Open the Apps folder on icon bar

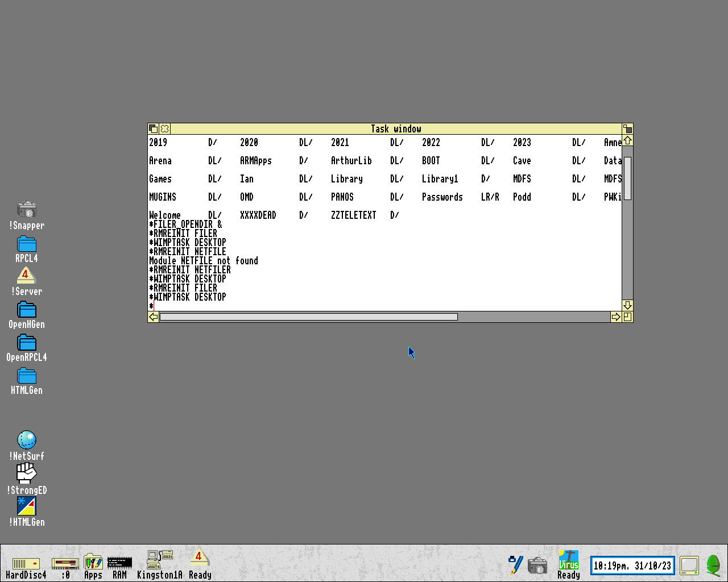click(93, 563)
